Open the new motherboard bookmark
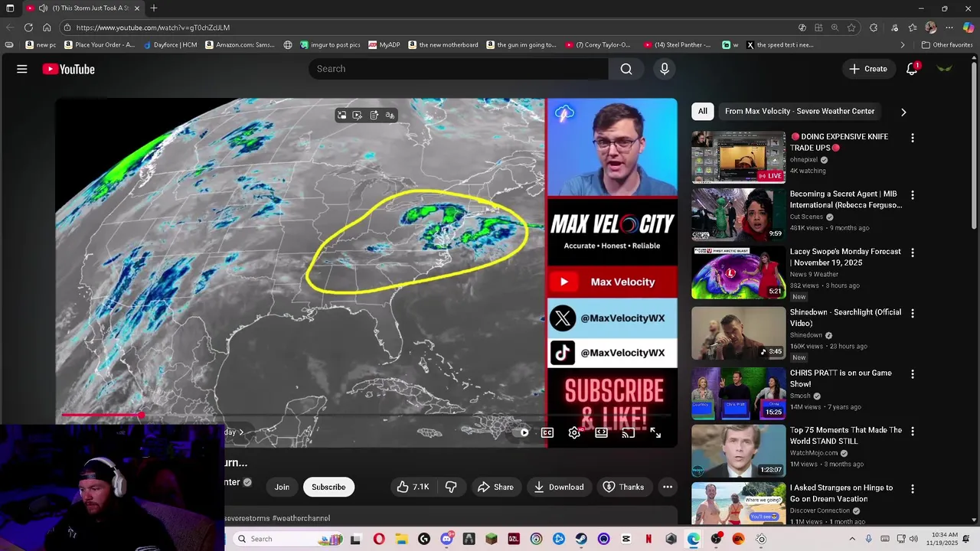The width and height of the screenshot is (980, 551). [443, 45]
